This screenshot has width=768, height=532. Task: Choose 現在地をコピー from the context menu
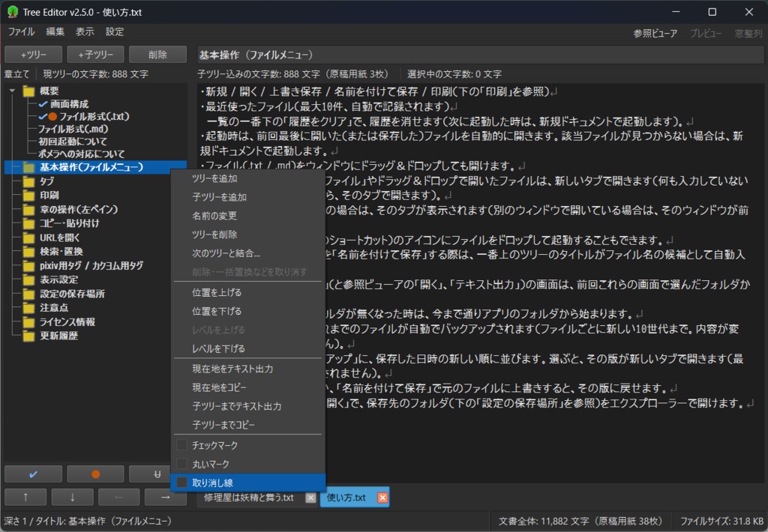click(x=247, y=387)
